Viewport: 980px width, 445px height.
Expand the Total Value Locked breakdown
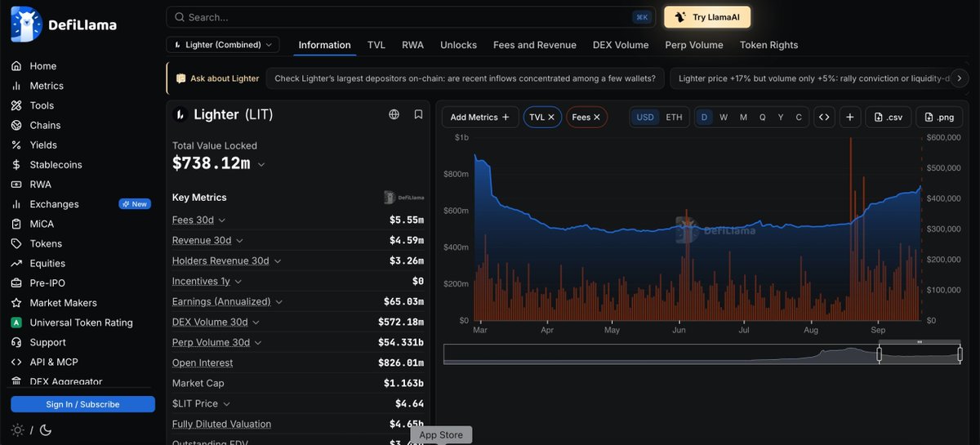click(261, 164)
